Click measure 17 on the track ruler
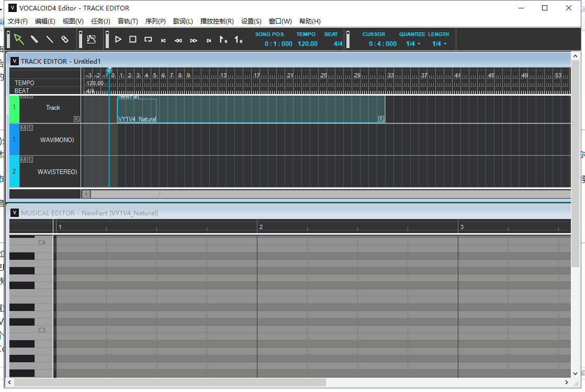Viewport: 585px width, 392px height. (x=257, y=75)
